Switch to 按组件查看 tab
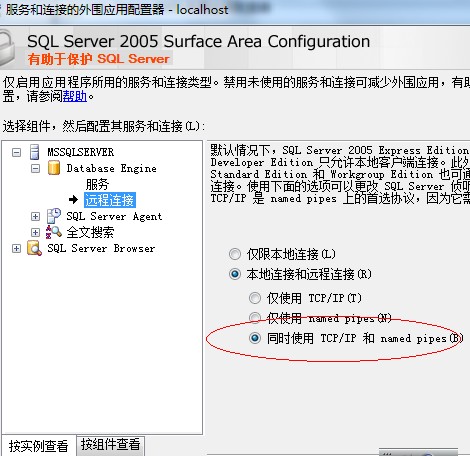This screenshot has width=470, height=456. pyautogui.click(x=111, y=445)
